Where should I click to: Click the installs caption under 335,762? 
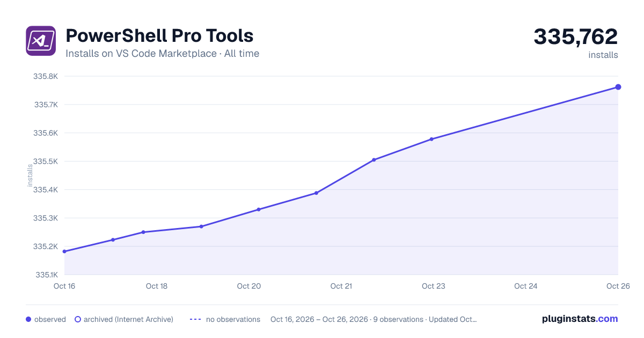pyautogui.click(x=603, y=55)
